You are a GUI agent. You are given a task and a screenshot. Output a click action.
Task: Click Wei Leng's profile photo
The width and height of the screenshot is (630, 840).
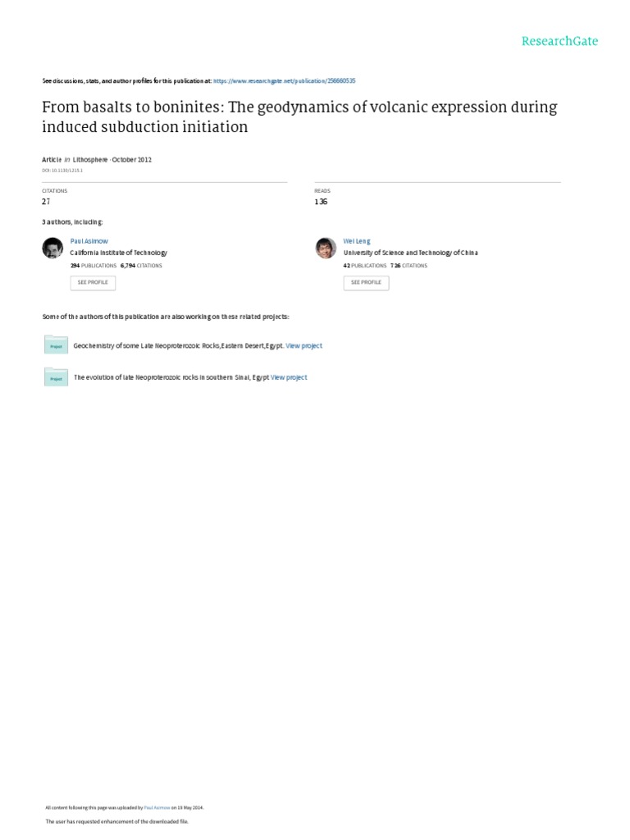(326, 247)
